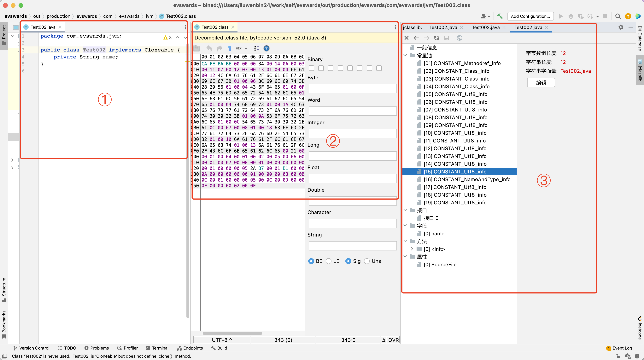Open jclasslib panel gear settings icon
Viewport: 644px width, 360px height.
(x=621, y=27)
